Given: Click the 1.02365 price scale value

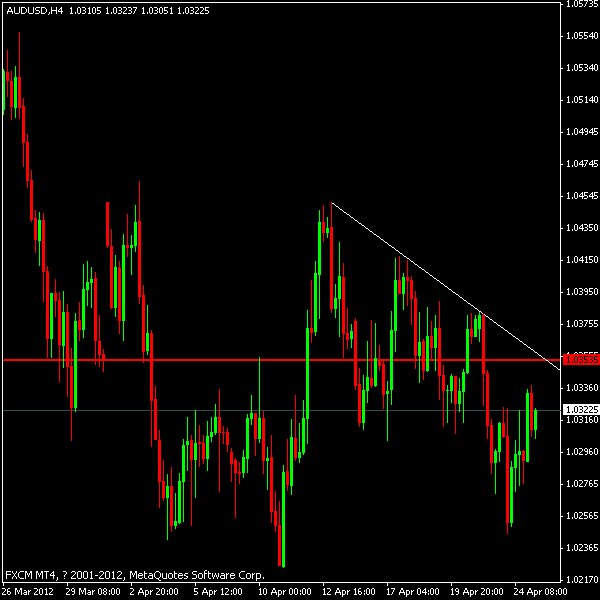Looking at the screenshot, I should click(582, 548).
